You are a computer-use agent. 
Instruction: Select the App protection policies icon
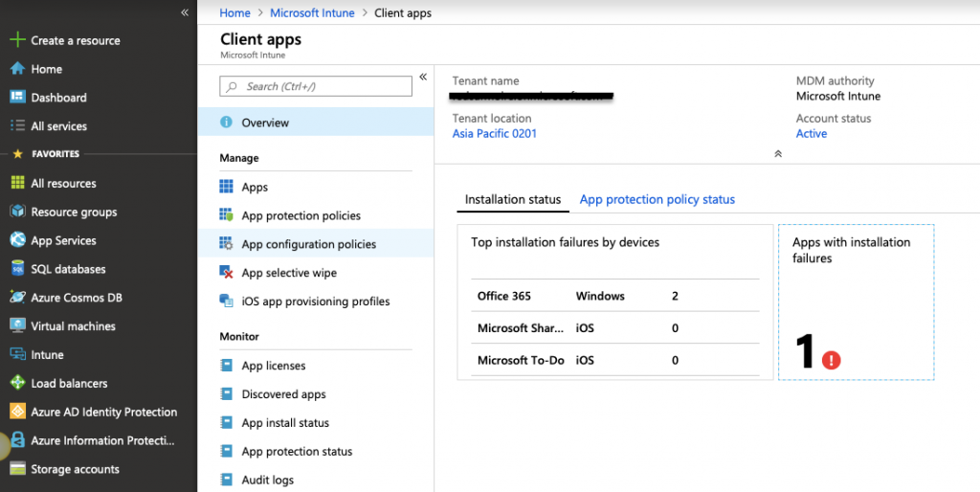pos(227,215)
